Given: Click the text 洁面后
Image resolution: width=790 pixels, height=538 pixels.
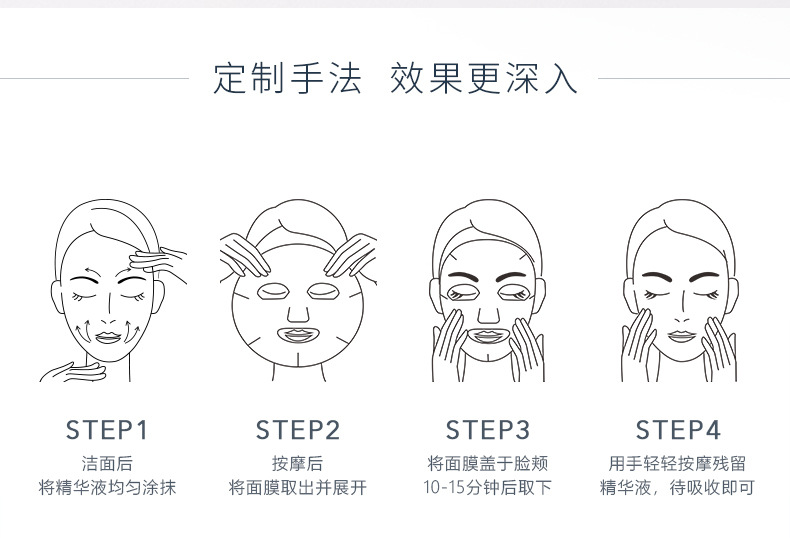Looking at the screenshot, I should point(107,463).
